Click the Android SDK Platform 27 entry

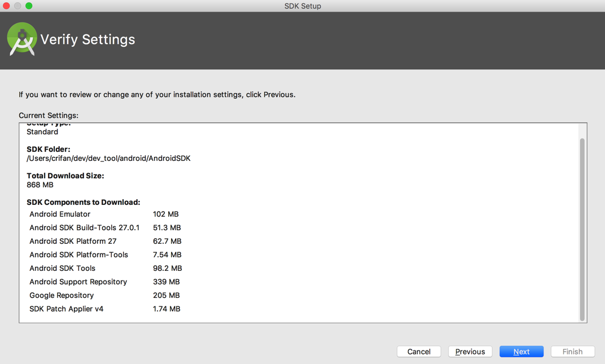coord(73,242)
